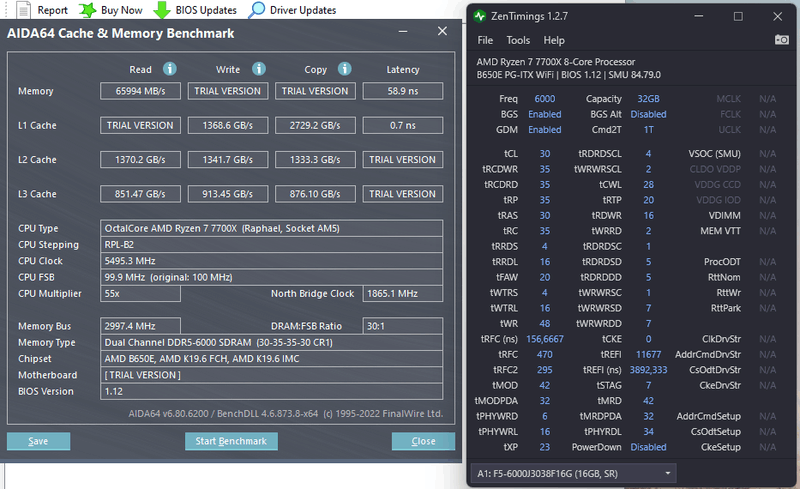
Task: Click the Read info icon
Action: tap(169, 68)
